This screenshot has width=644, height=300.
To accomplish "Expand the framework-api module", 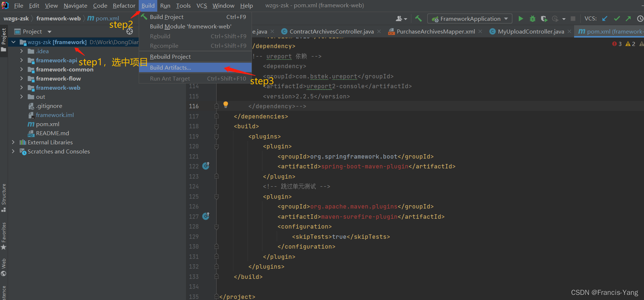I will pos(21,60).
